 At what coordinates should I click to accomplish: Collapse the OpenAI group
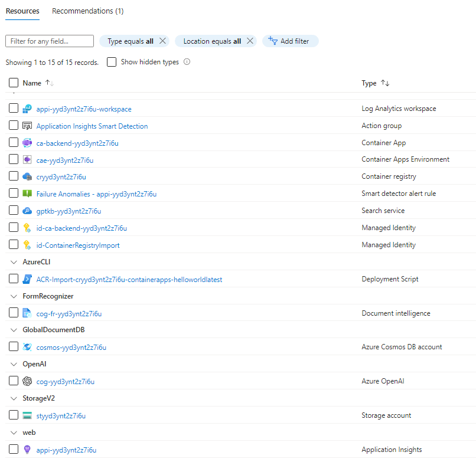(14, 364)
